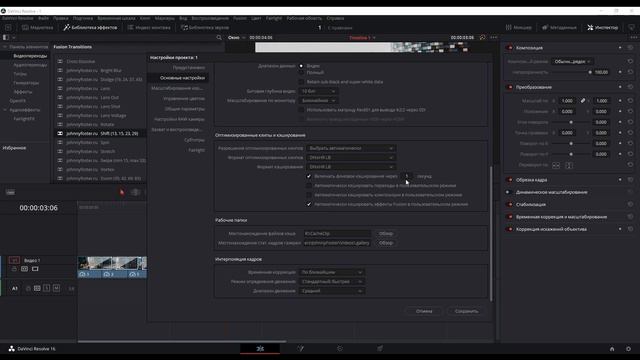Click the vertical flip icon in Inspector
Image resolution: width=640 pixels, height=360 pixels.
[569, 165]
